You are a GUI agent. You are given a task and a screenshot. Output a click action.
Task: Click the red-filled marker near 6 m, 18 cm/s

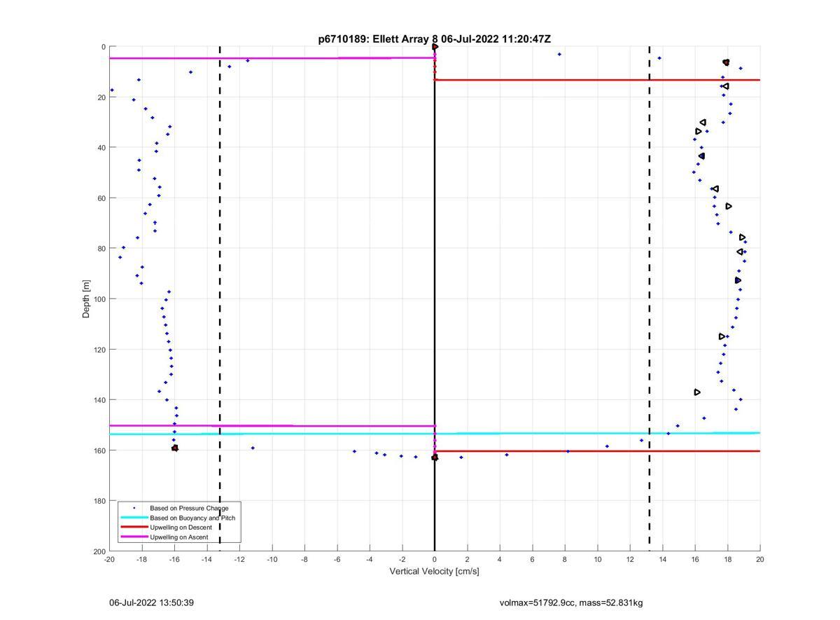pyautogui.click(x=726, y=62)
